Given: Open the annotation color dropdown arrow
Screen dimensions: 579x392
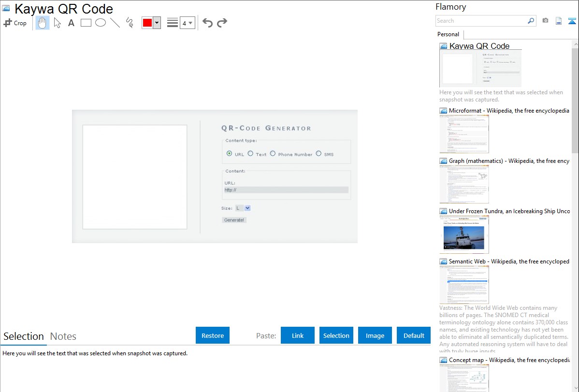Looking at the screenshot, I should (157, 23).
